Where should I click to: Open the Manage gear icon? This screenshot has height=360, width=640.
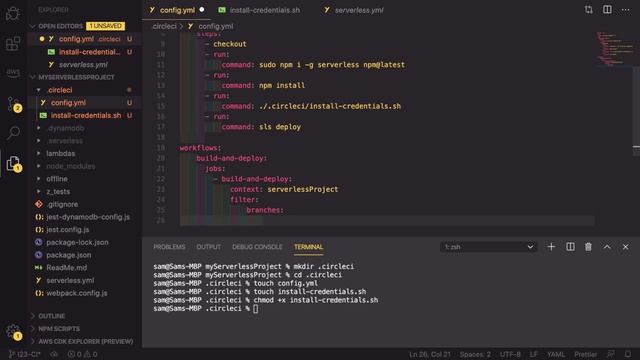point(14,332)
